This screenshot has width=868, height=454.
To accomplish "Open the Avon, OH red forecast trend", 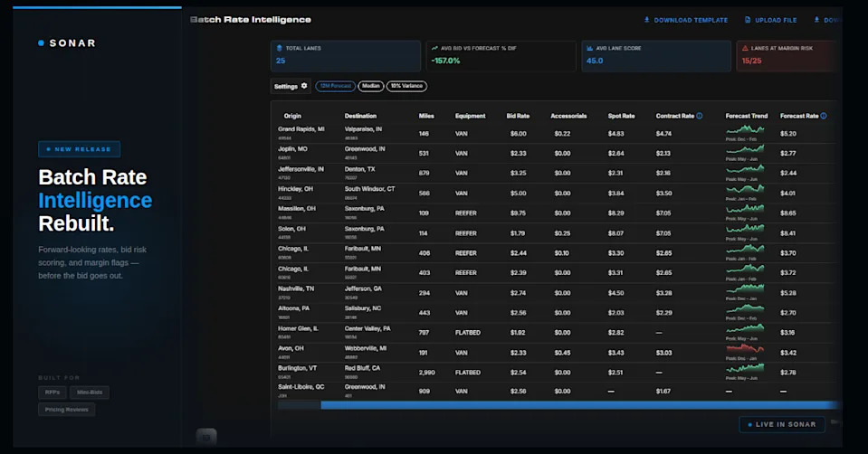I will (745, 348).
